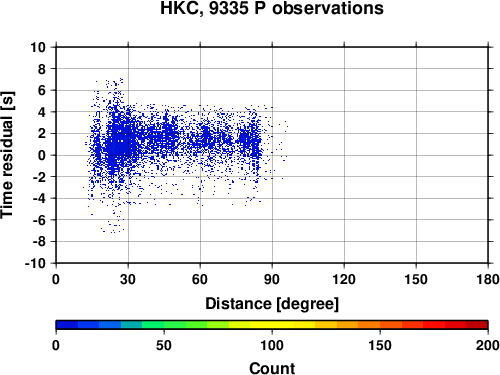This screenshot has height=375, width=500.
Task: Click the x-axis tick label '60'
Action: 200,279
